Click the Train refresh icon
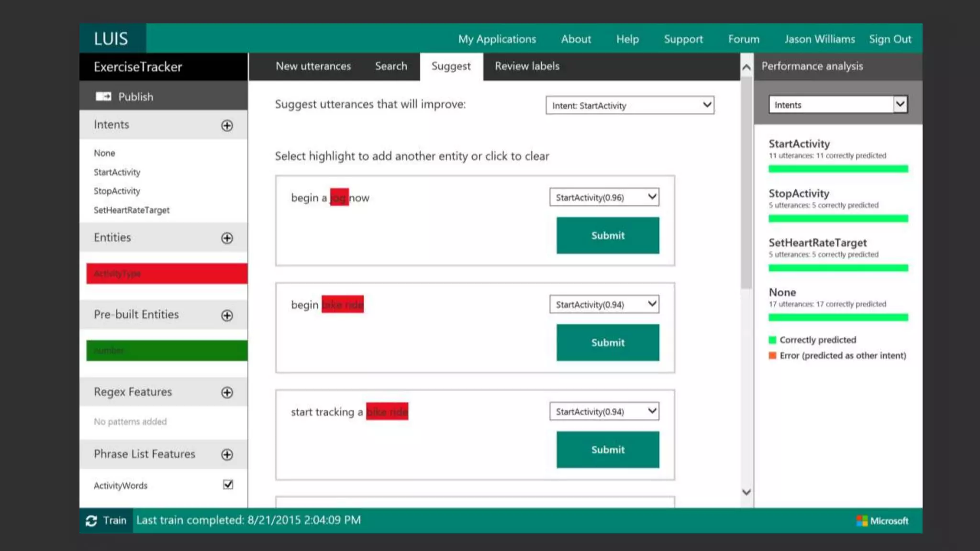Viewport: 980px width, 551px height. (91, 520)
